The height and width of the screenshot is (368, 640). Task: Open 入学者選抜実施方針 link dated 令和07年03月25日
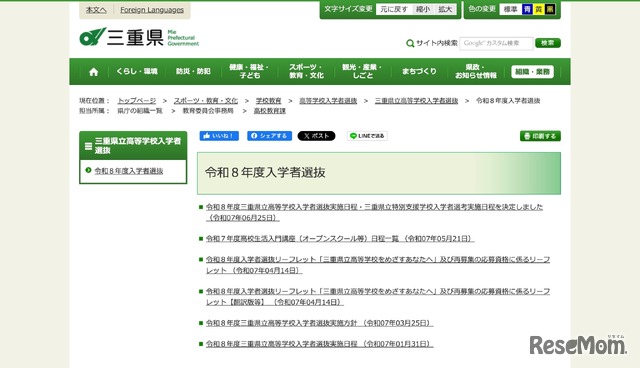click(x=319, y=323)
